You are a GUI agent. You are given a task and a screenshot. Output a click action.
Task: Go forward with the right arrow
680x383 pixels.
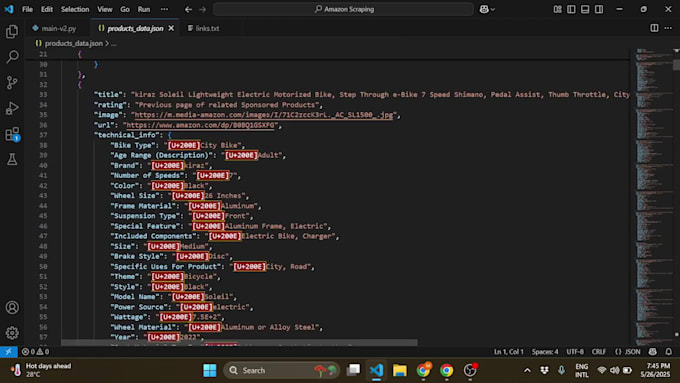point(203,9)
